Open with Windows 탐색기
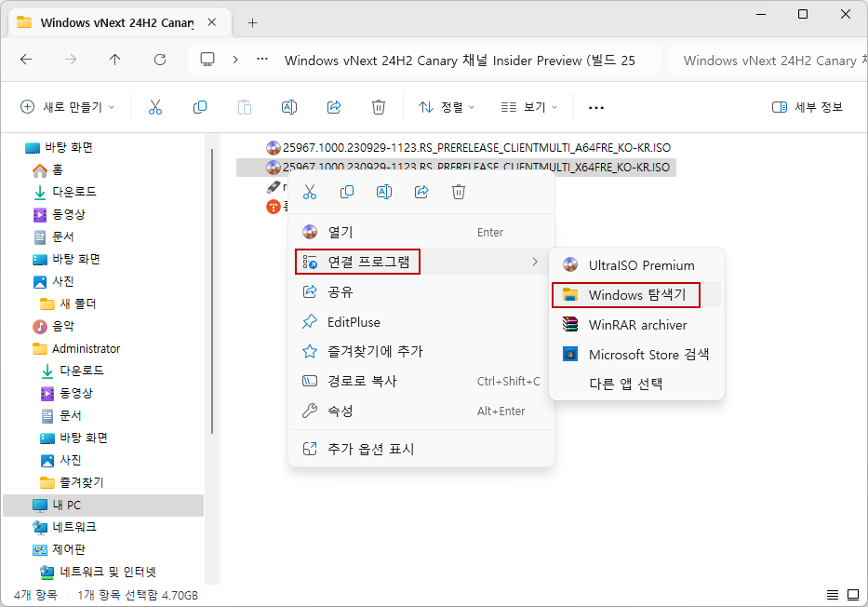This screenshot has width=868, height=607. (x=636, y=294)
